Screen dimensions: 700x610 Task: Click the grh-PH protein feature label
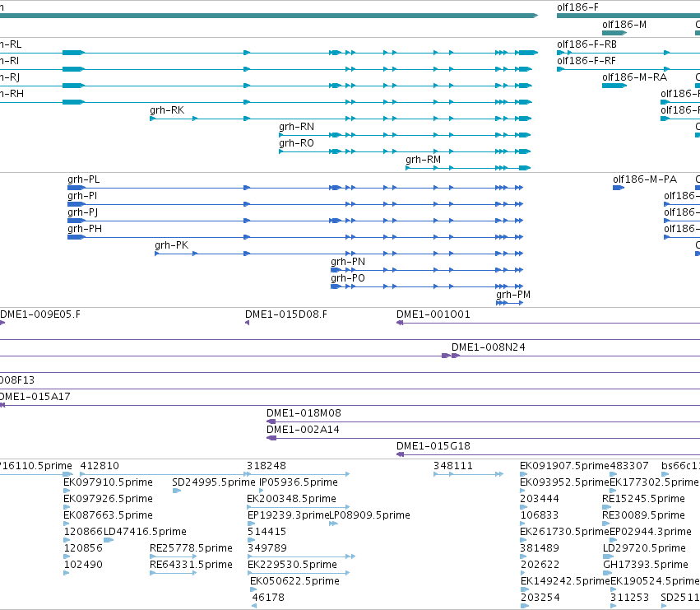point(85,229)
